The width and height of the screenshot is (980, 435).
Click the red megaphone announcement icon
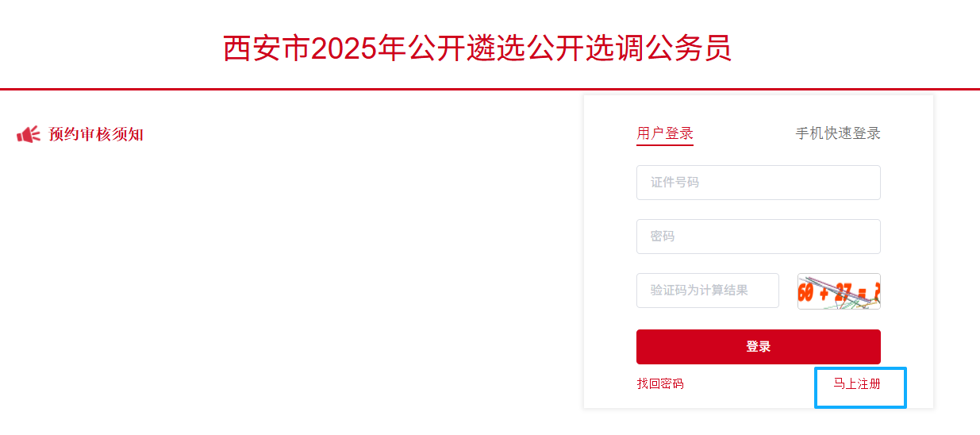pos(28,135)
